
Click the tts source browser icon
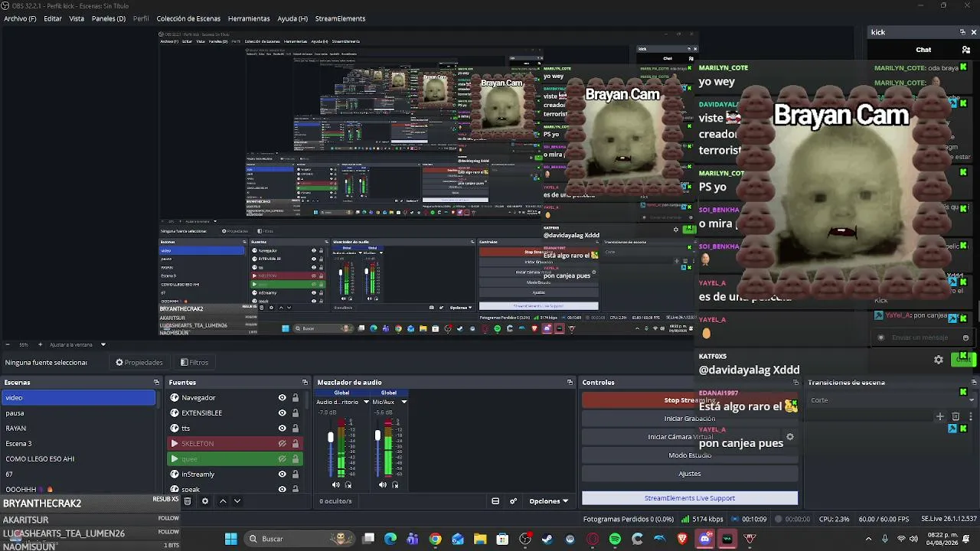(175, 429)
